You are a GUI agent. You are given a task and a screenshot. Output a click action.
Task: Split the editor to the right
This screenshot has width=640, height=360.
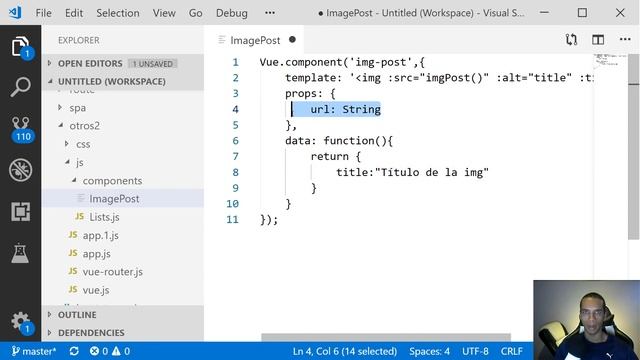(598, 40)
